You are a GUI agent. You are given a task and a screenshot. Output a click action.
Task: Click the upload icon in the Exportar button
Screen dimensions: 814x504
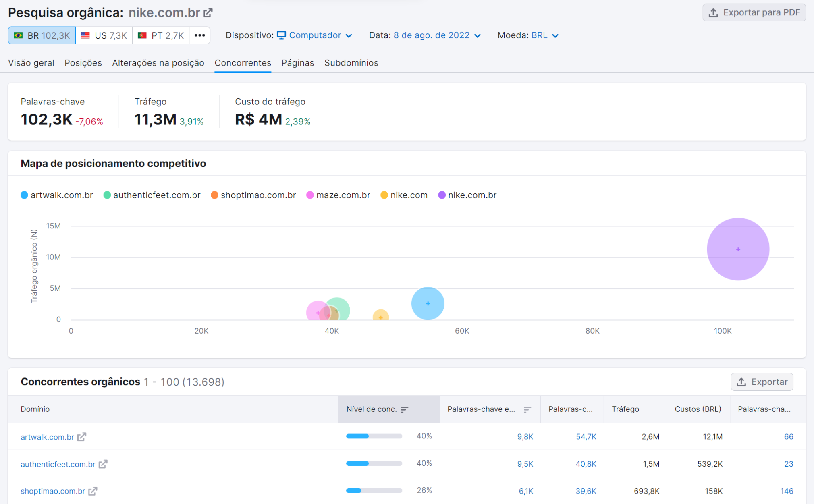pyautogui.click(x=741, y=382)
